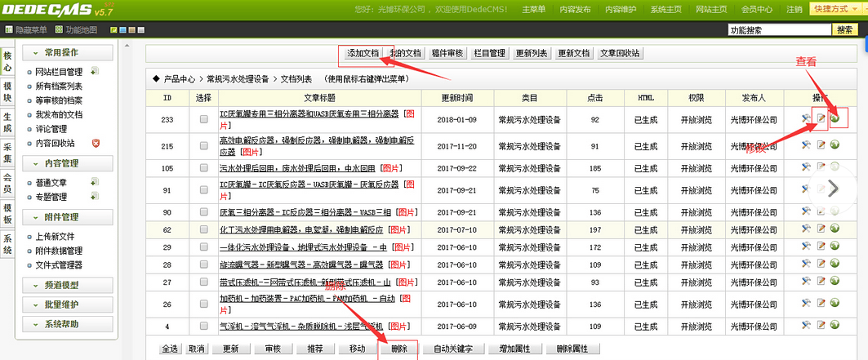Click red shield icon beside 内容回收站
Image resolution: width=868 pixels, height=360 pixels.
96,143
